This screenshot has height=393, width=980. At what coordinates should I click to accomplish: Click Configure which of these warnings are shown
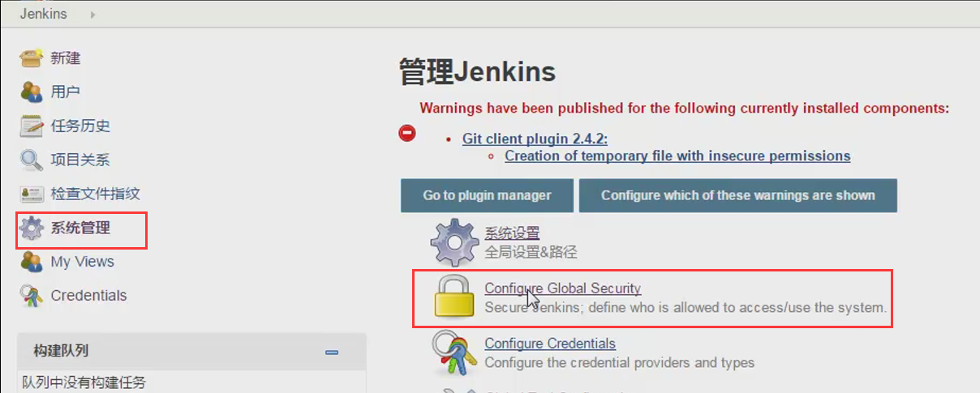[x=738, y=195]
